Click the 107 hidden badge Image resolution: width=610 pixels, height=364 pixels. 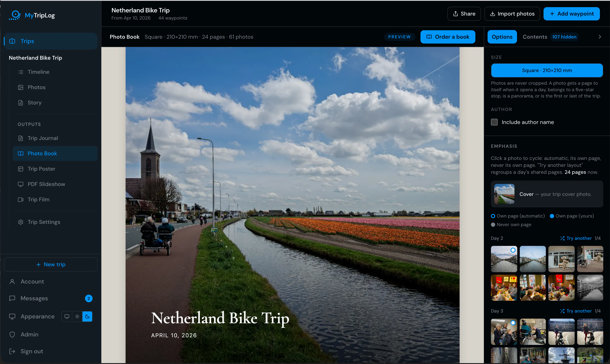[564, 37]
